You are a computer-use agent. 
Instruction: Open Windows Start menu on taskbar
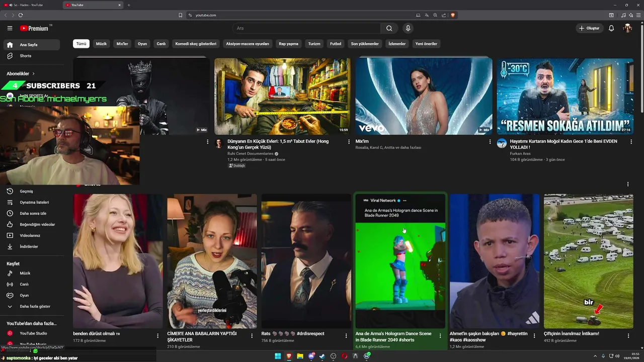tap(278, 356)
